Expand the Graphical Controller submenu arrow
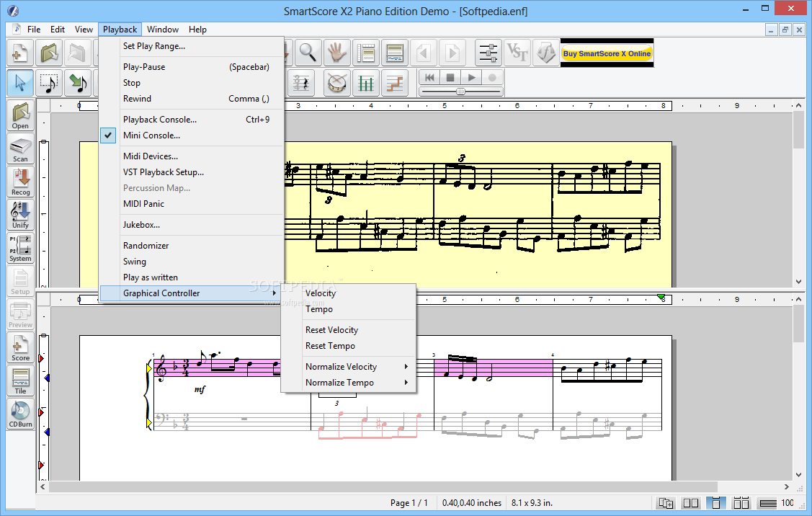This screenshot has height=516, width=812. click(275, 293)
